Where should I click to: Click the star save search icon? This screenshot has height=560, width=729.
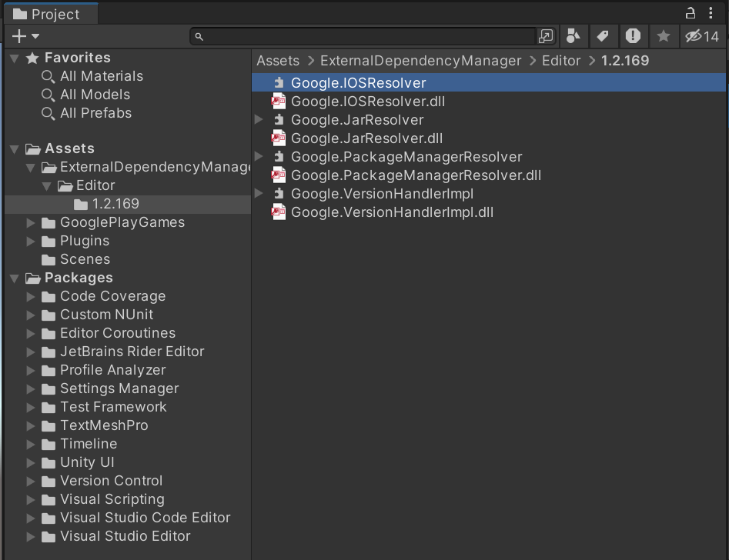tap(663, 36)
